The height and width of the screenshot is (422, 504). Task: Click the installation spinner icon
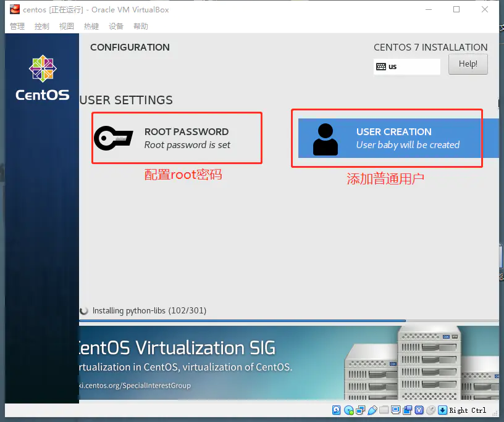click(84, 310)
